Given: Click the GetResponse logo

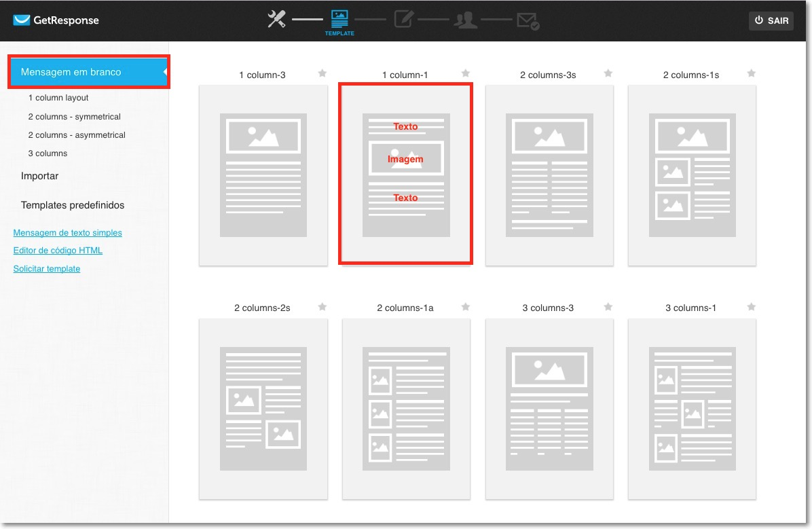Looking at the screenshot, I should coord(56,20).
